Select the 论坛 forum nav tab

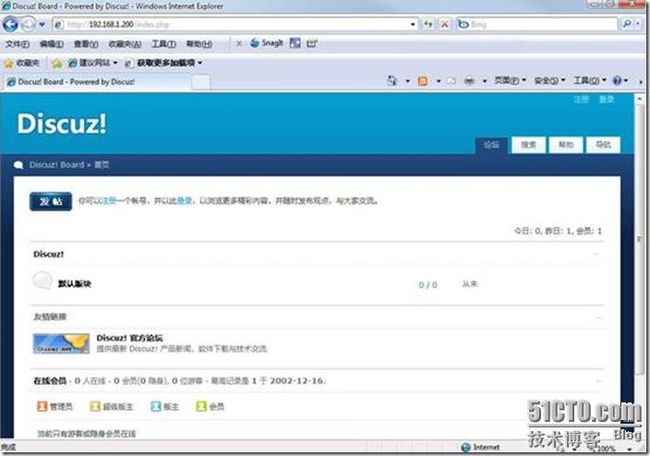pyautogui.click(x=491, y=145)
